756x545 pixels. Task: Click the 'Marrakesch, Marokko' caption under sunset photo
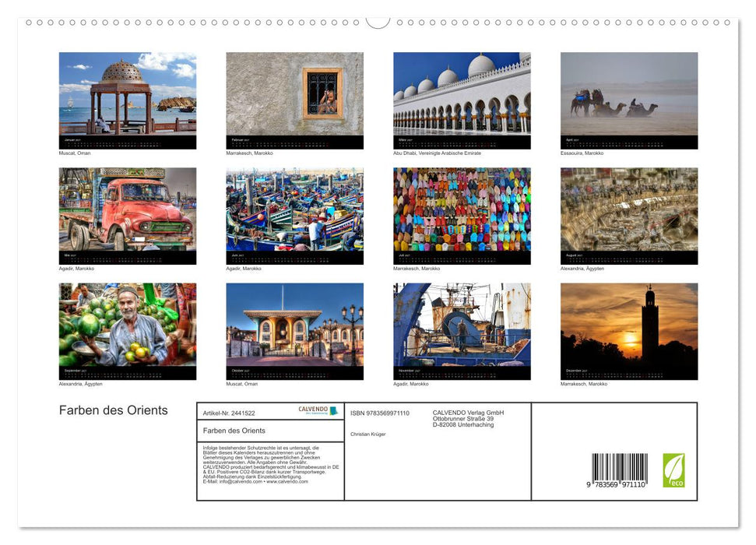click(584, 385)
